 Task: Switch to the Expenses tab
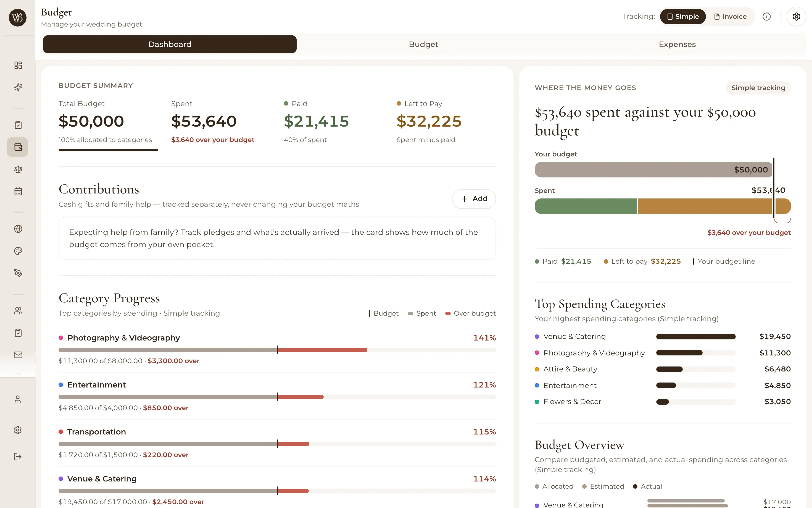pos(677,44)
